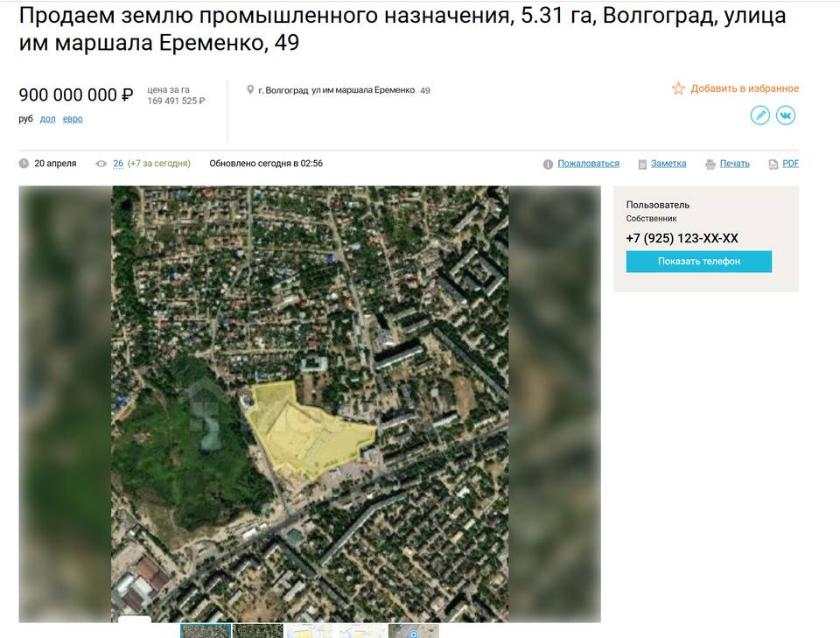Click Добавить в избранное link
The image size is (840, 638).
pyautogui.click(x=745, y=88)
